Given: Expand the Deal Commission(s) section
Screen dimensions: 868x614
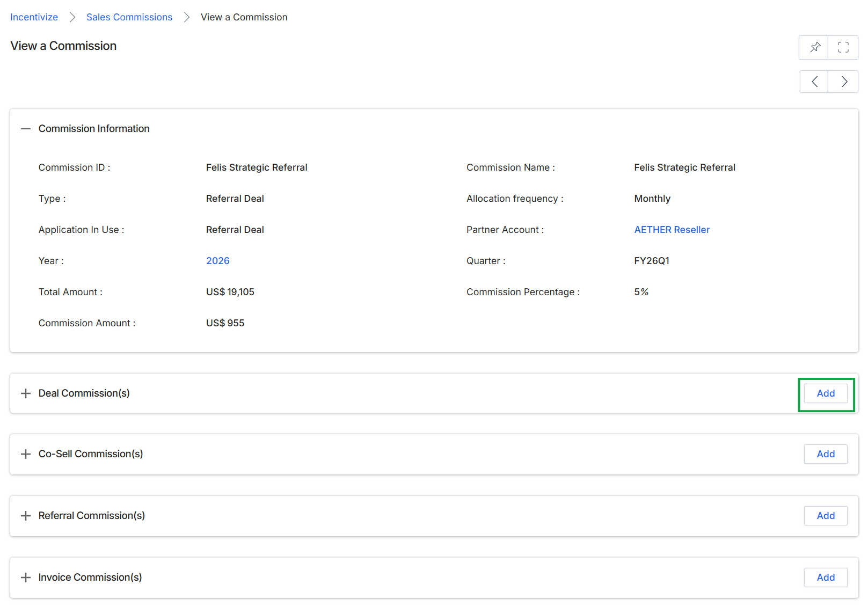Looking at the screenshot, I should 26,393.
